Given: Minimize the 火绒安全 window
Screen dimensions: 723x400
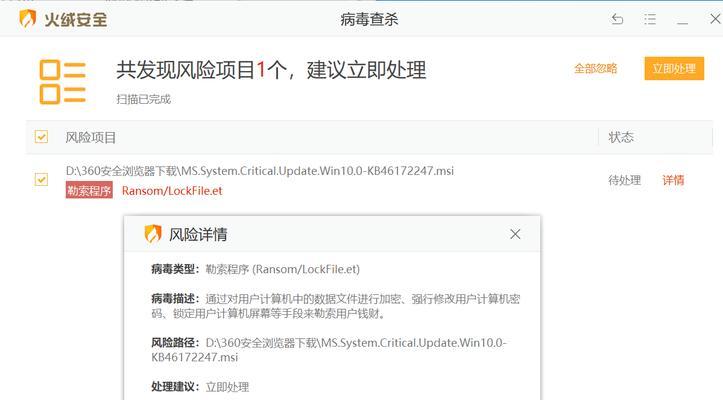Looking at the screenshot, I should pyautogui.click(x=683, y=23).
